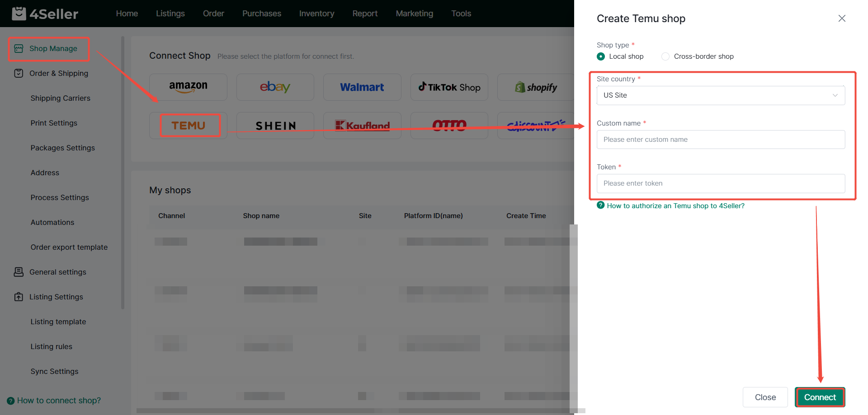Click the Connect button
The height and width of the screenshot is (415, 868).
tap(820, 397)
